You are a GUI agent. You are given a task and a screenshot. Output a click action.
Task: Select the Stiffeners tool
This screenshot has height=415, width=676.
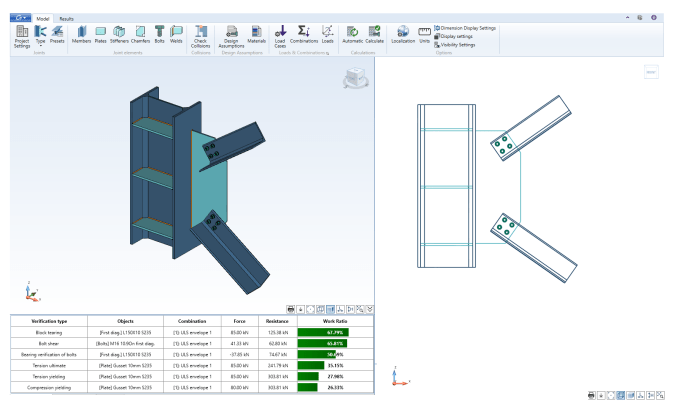tap(118, 37)
